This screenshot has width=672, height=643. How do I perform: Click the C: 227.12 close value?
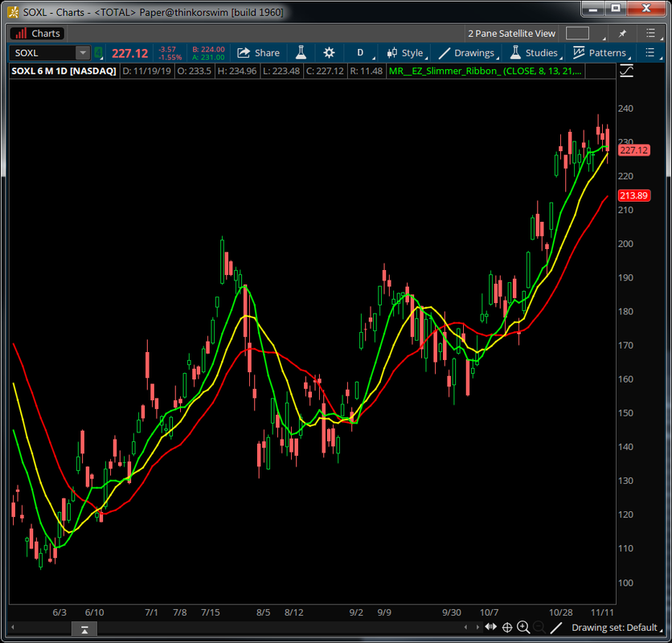(x=325, y=72)
